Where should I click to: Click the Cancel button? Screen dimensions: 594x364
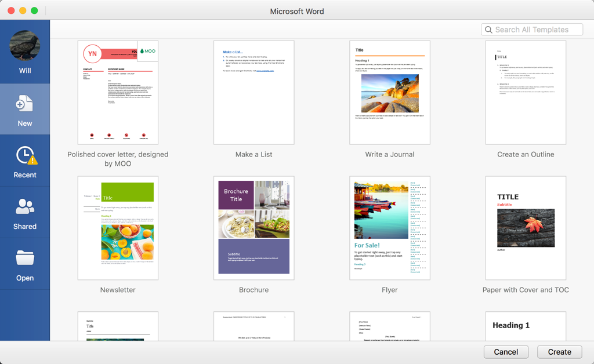(x=505, y=352)
